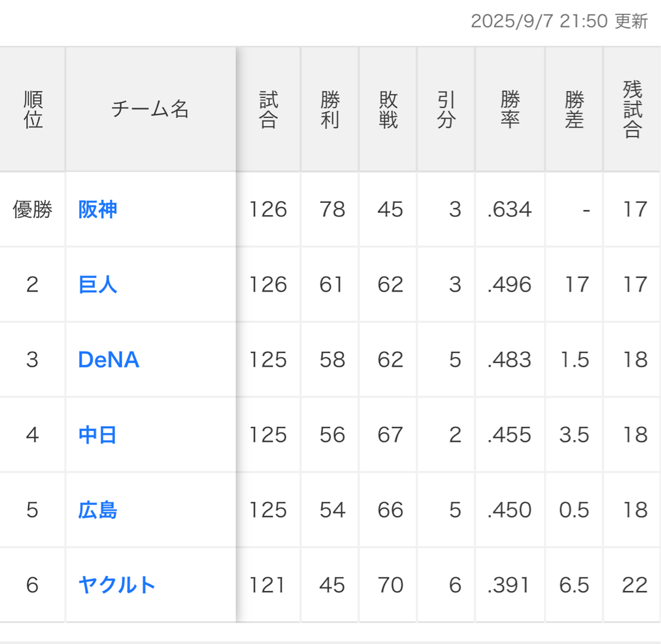The width and height of the screenshot is (661, 644).
Task: Click the 残試合 column header
Action: [x=632, y=110]
